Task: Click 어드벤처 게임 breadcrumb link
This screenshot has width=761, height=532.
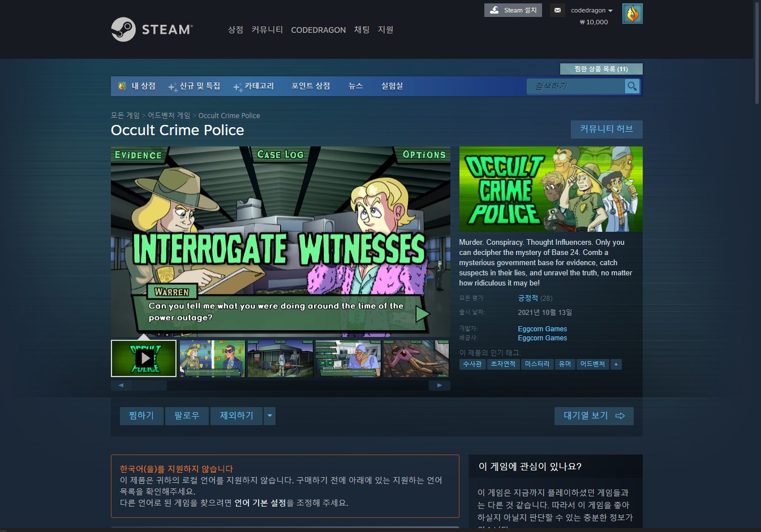Action: 169,115
